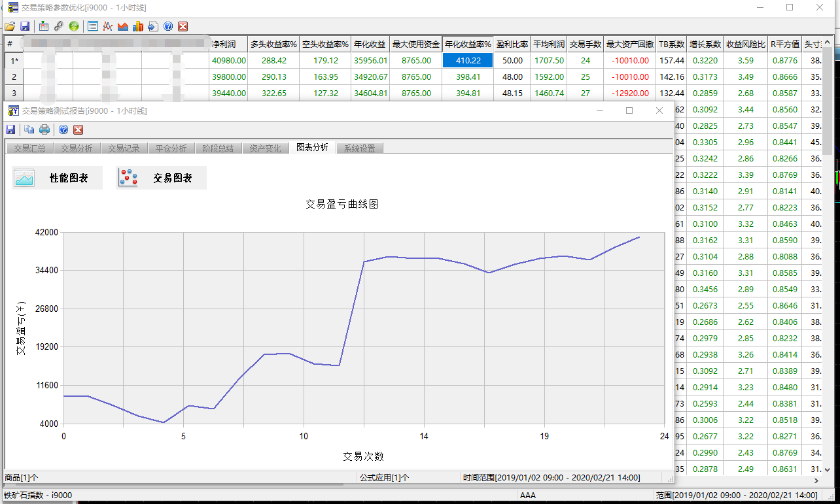Image resolution: width=840 pixels, height=504 pixels.
Task: Print the report using the printer icon
Action: [44, 129]
